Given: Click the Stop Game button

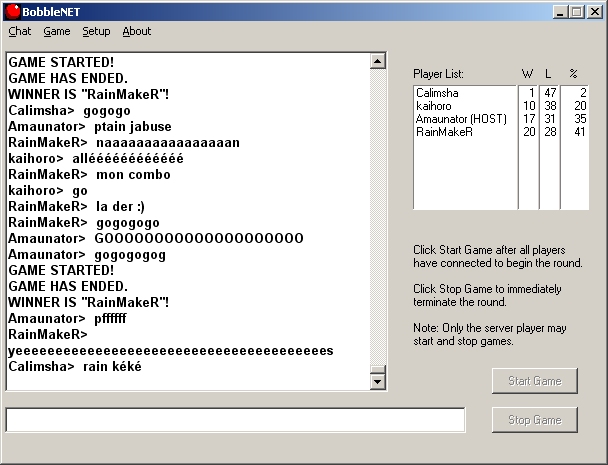Looking at the screenshot, I should click(534, 420).
